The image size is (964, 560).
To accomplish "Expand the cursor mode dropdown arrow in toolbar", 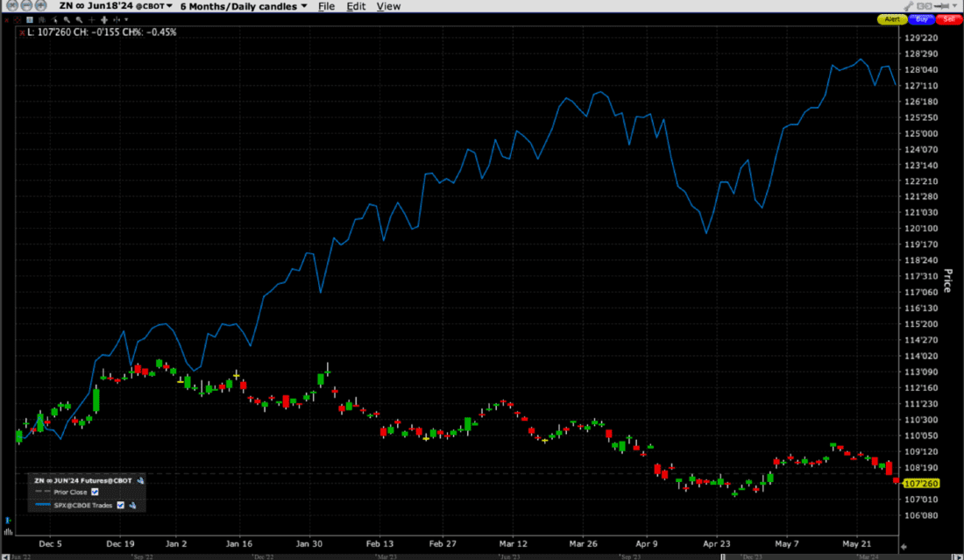I will tap(127, 18).
